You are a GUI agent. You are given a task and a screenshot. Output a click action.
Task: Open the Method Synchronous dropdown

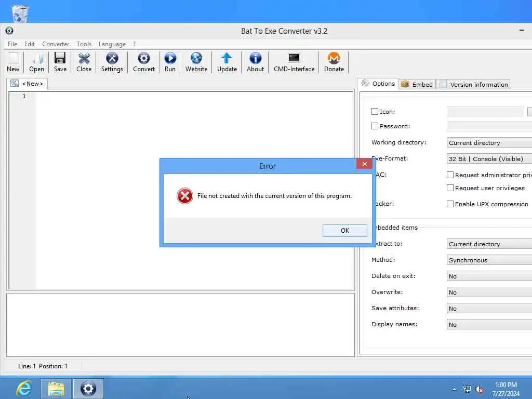click(x=489, y=260)
